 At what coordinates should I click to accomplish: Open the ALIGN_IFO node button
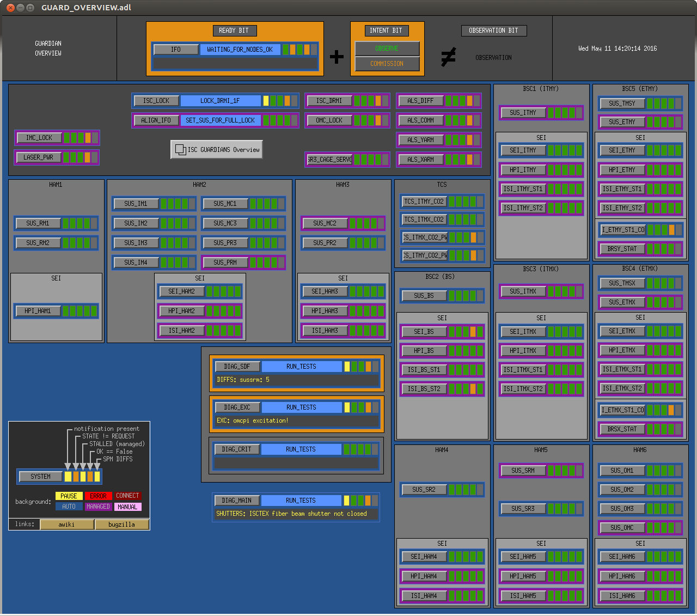(156, 120)
